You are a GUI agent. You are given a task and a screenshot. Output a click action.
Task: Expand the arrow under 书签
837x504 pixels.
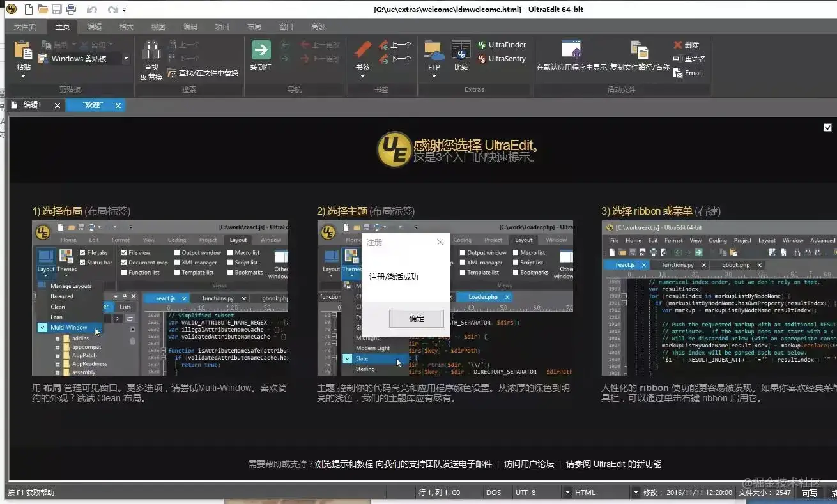pyautogui.click(x=363, y=77)
